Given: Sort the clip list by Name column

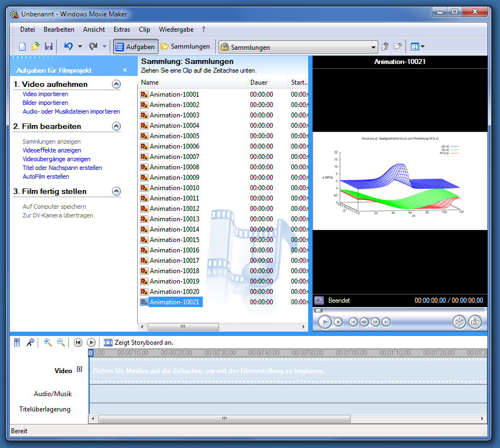Looking at the screenshot, I should pos(193,82).
